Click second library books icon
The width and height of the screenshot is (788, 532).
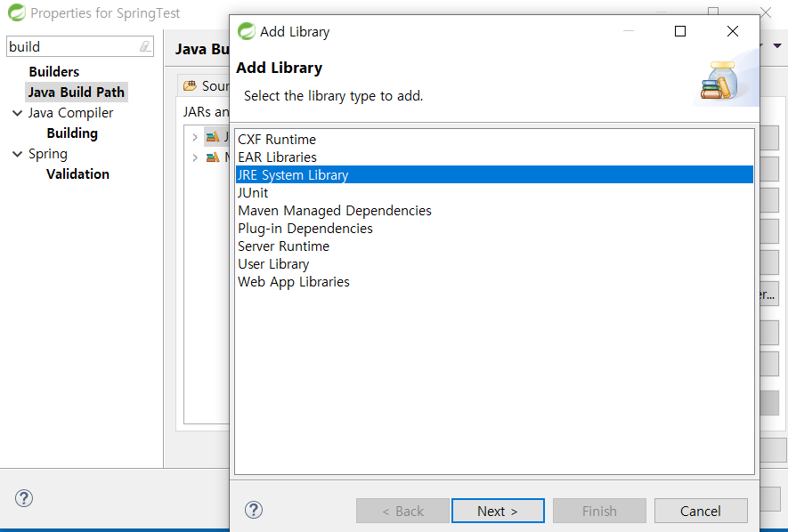click(x=213, y=157)
